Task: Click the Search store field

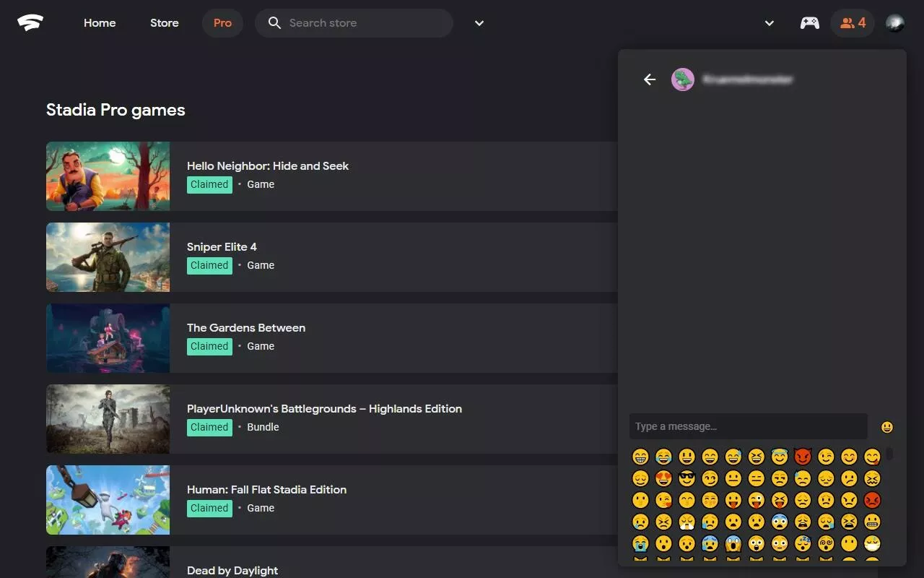Action: (354, 23)
